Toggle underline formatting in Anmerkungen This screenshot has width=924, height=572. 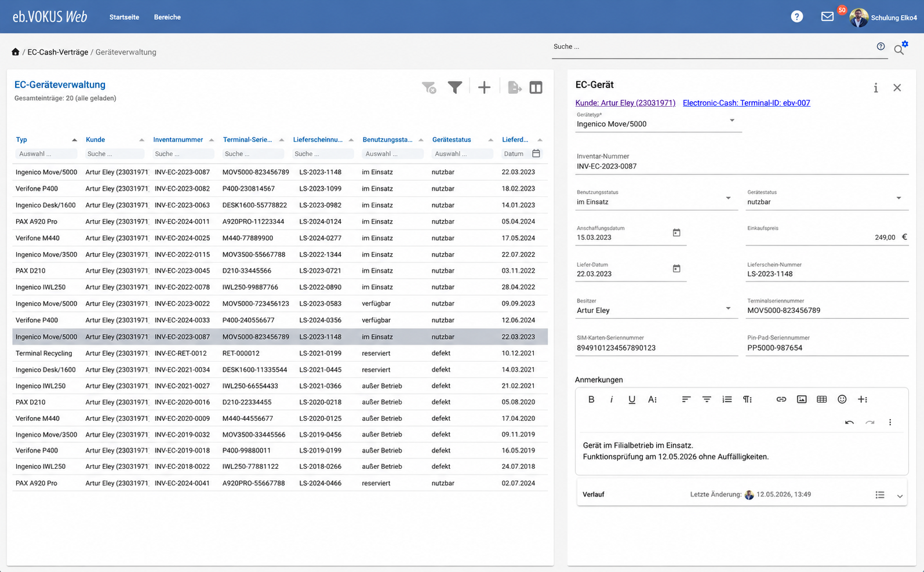632,399
